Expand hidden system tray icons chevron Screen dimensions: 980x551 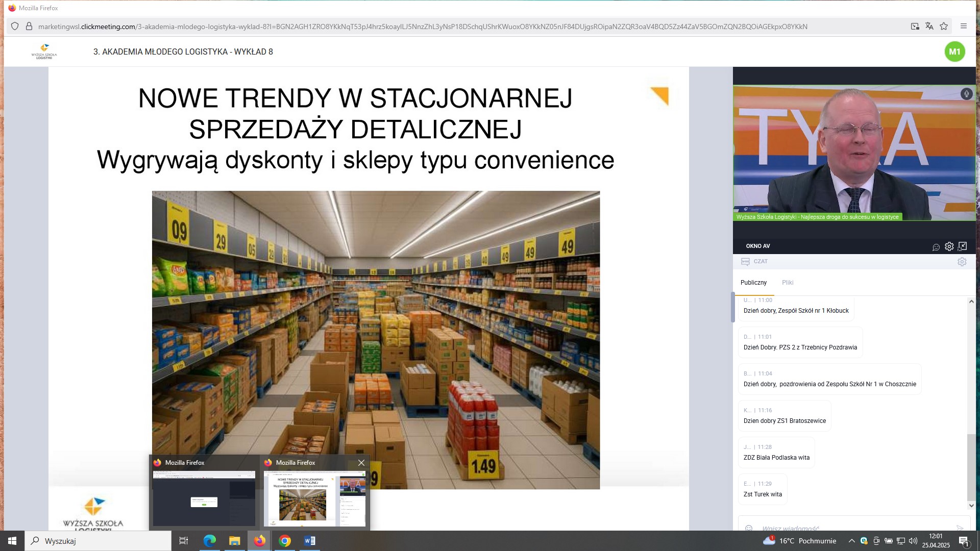tap(851, 541)
